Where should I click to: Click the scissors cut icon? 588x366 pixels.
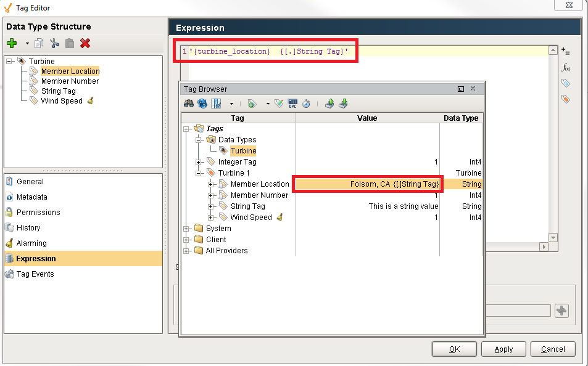pyautogui.click(x=54, y=43)
